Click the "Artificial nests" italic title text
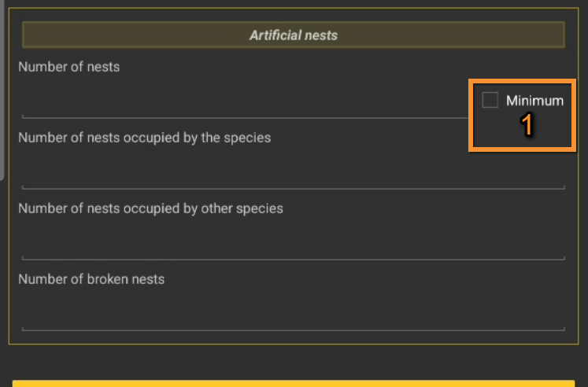 pos(294,35)
